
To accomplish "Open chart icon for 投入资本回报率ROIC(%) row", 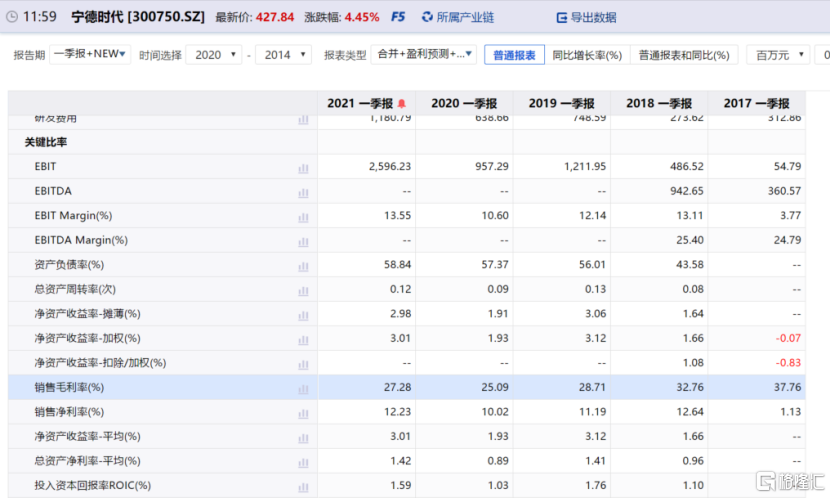I will (303, 487).
